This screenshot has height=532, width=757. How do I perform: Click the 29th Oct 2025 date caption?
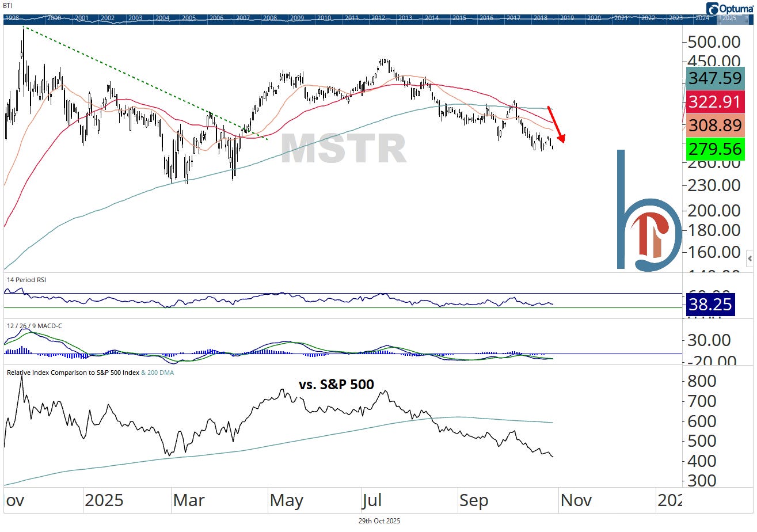(378, 520)
